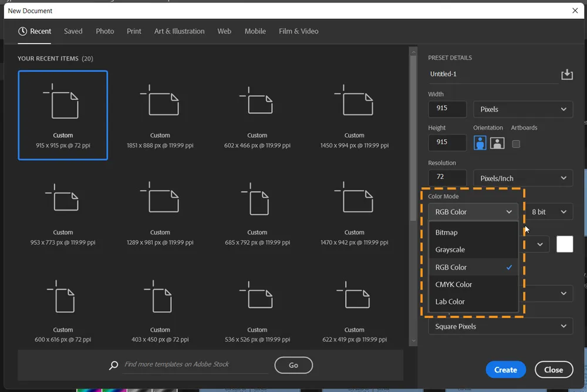Image resolution: width=587 pixels, height=392 pixels.
Task: Click the search magnifier icon in Adobe Stock bar
Action: [113, 365]
